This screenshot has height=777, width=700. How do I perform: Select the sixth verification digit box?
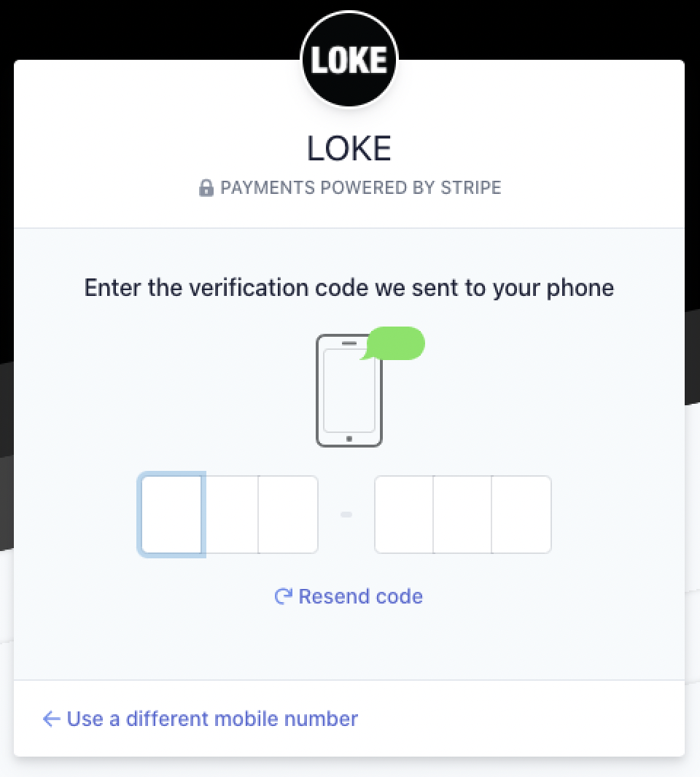coord(521,515)
